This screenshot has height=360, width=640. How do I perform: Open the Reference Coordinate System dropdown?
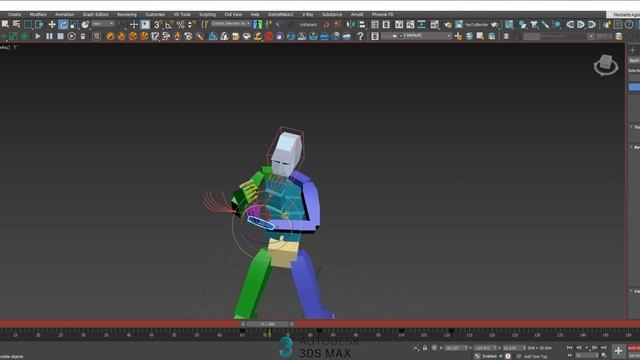click(x=103, y=24)
